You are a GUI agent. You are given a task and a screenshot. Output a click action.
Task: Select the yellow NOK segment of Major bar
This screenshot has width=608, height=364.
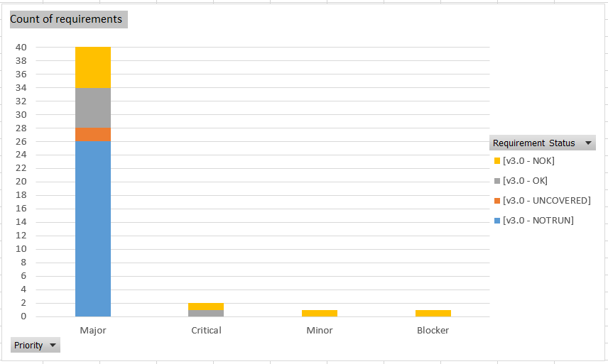93,67
